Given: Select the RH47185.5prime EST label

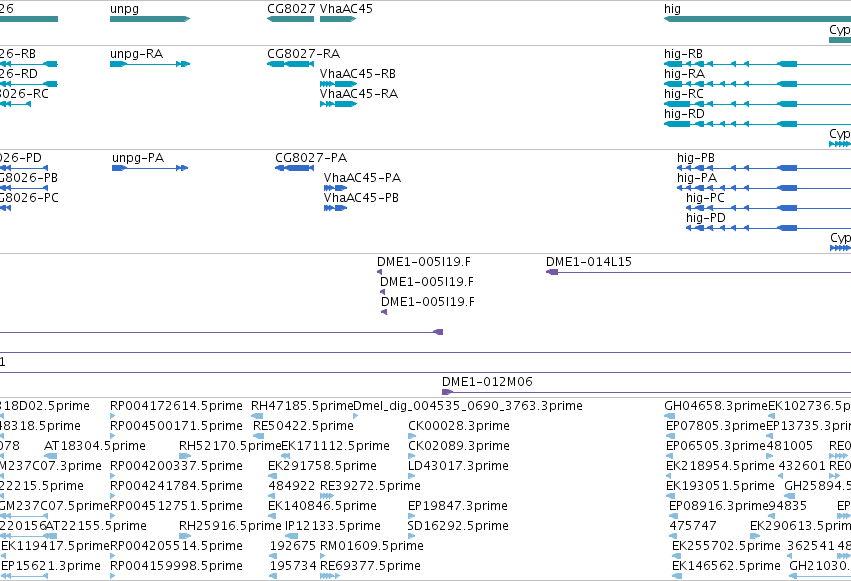Looking at the screenshot, I should click(x=302, y=406).
